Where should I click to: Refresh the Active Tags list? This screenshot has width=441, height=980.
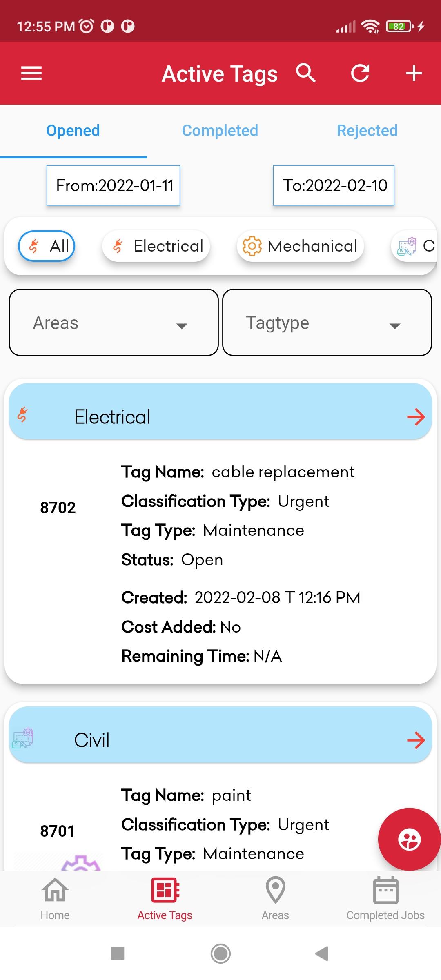click(x=360, y=73)
